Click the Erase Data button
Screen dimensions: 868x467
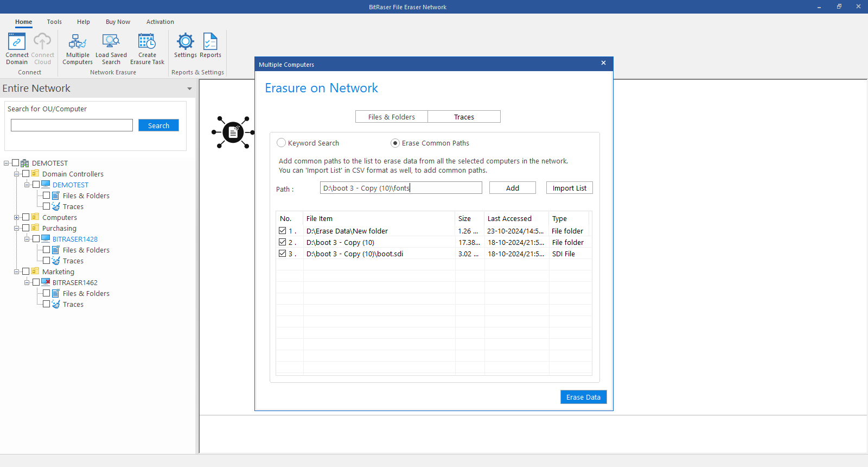tap(583, 397)
